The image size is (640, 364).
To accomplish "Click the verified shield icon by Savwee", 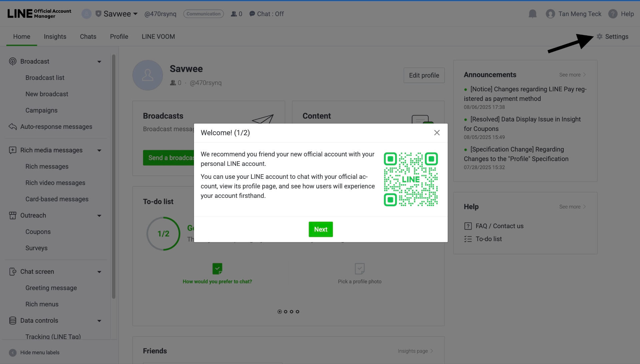I will [x=98, y=14].
